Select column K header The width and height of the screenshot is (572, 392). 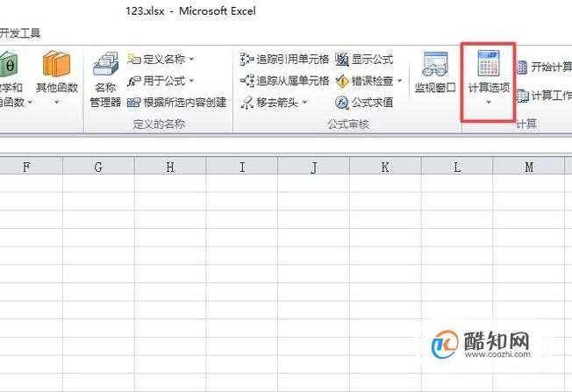pos(385,167)
